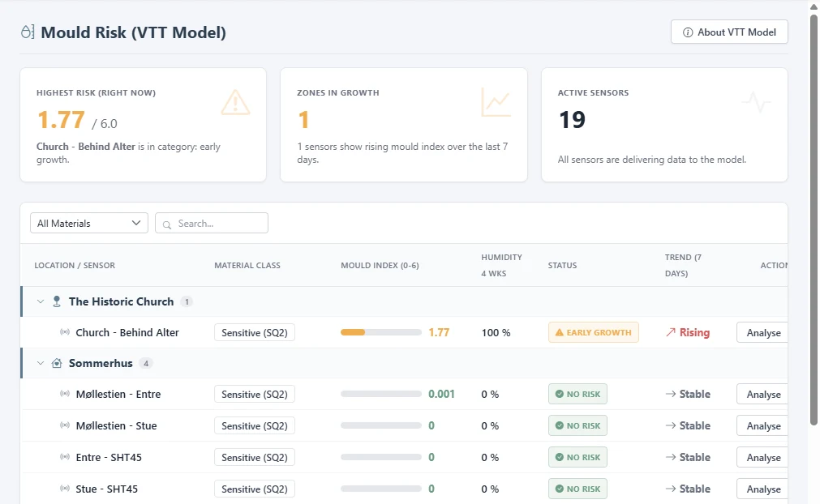Click Sensitive (SQ2) tag for Møllestien - Entre
The height and width of the screenshot is (504, 820).
pyautogui.click(x=255, y=395)
